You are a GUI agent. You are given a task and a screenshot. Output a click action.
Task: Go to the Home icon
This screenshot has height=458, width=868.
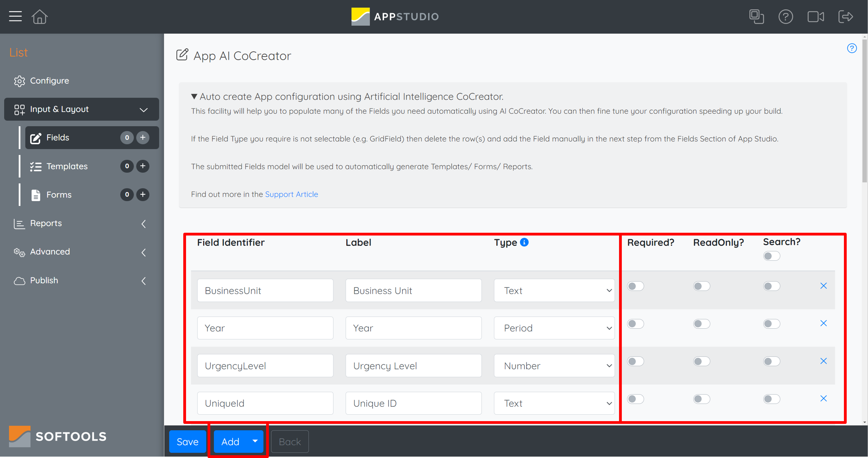[39, 17]
